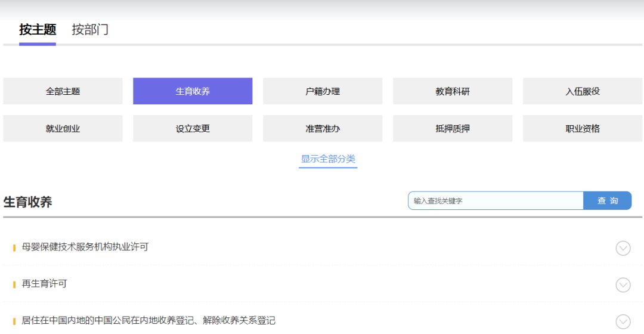The width and height of the screenshot is (644, 334).
Task: Pick the 入伍服役 category
Action: click(x=583, y=91)
